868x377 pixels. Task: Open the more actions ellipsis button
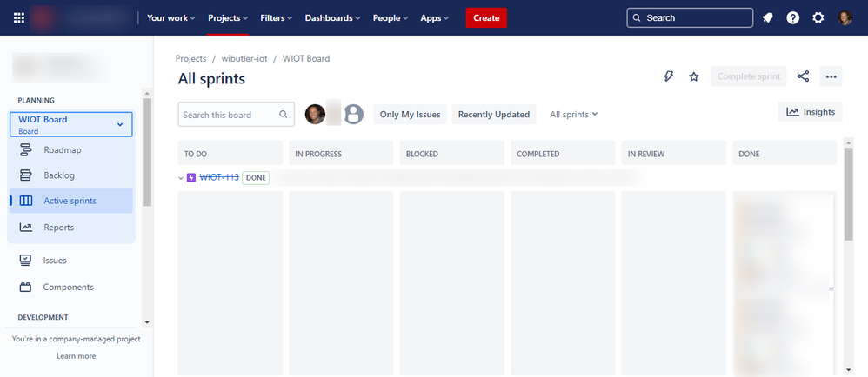click(831, 76)
